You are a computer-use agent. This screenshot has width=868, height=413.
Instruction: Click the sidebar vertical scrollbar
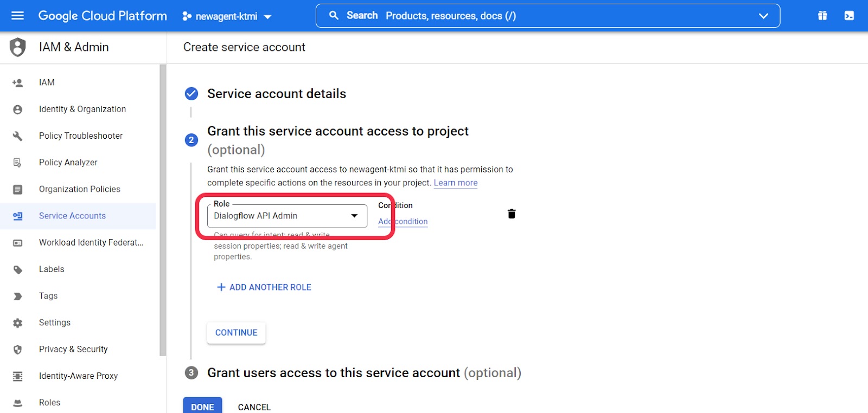(x=163, y=210)
